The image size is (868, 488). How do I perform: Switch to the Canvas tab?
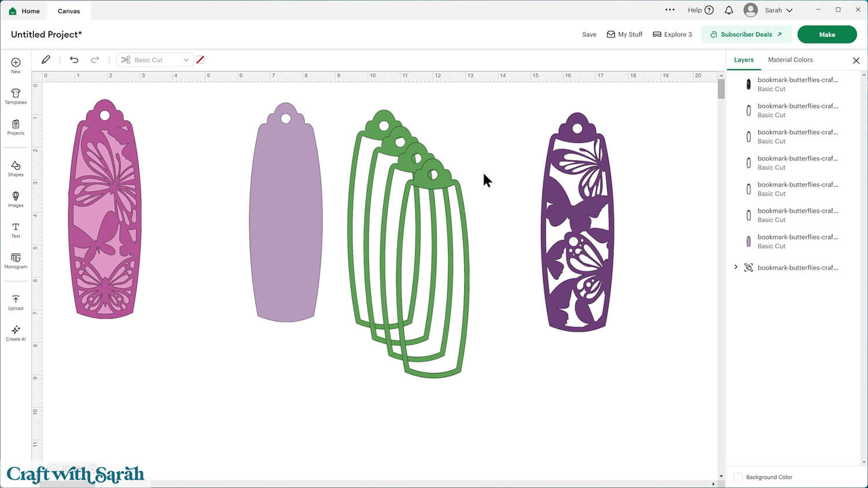point(69,11)
